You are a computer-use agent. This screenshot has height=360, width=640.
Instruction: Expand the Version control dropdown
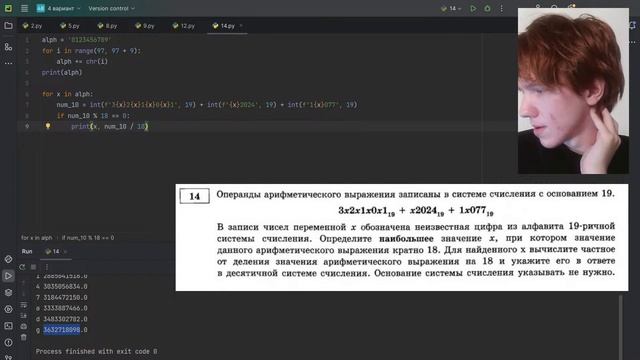(x=111, y=8)
